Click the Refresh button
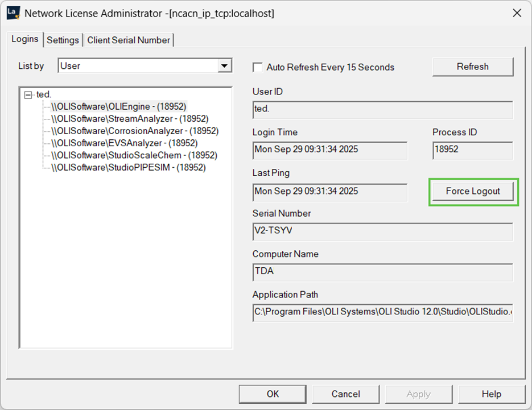This screenshot has height=410, width=532. (x=473, y=67)
